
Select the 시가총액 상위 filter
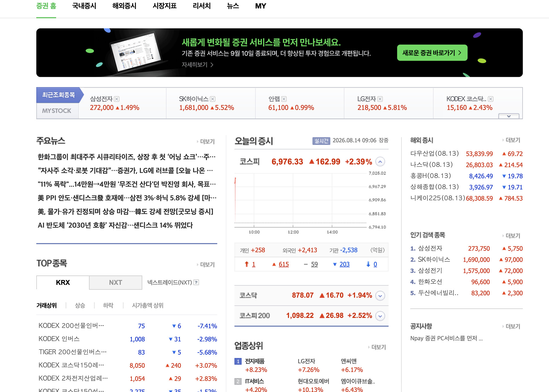[148, 305]
